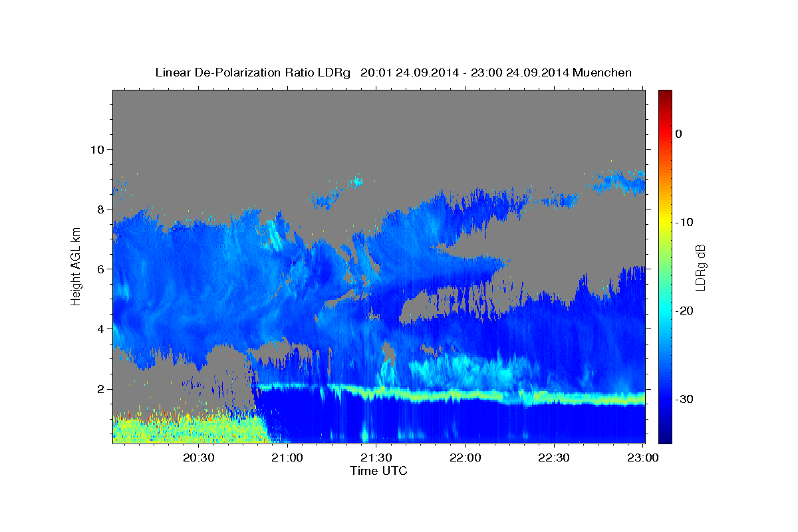Select the 22:00 time tick label
This screenshot has width=798, height=532.
pyautogui.click(x=465, y=458)
